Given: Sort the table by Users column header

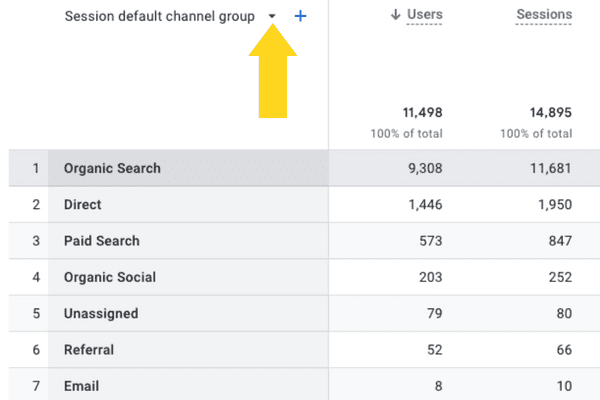Looking at the screenshot, I should (x=426, y=15).
